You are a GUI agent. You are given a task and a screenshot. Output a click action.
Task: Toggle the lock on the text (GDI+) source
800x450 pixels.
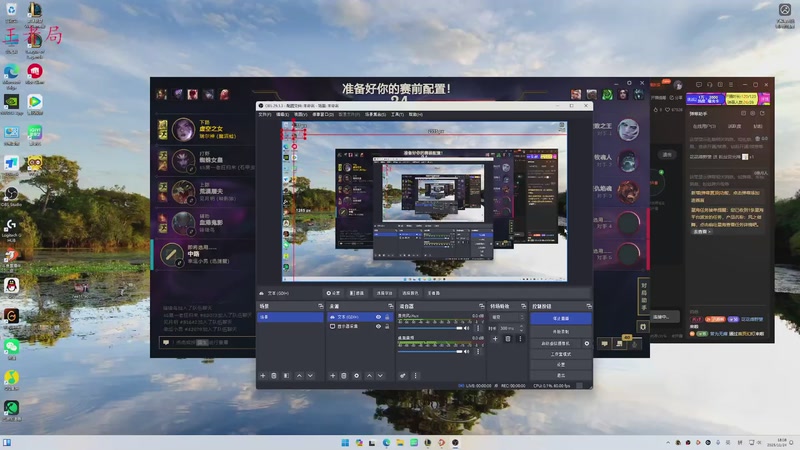pyautogui.click(x=388, y=317)
